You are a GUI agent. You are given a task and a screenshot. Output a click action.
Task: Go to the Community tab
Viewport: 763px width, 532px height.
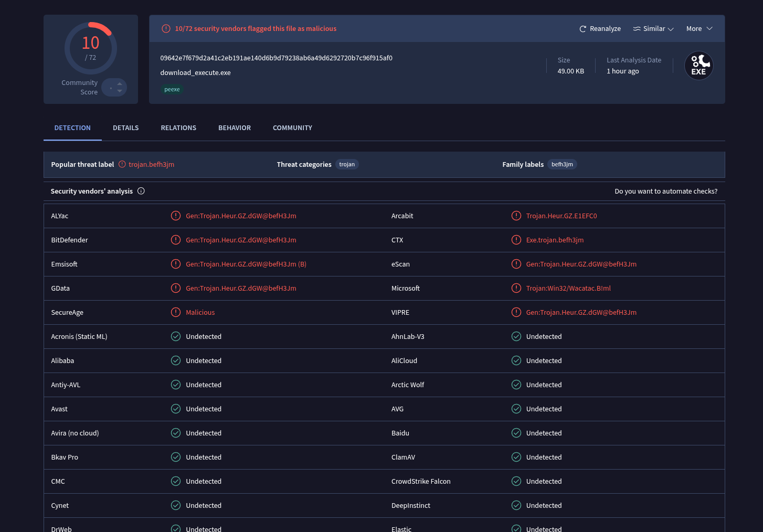[292, 128]
